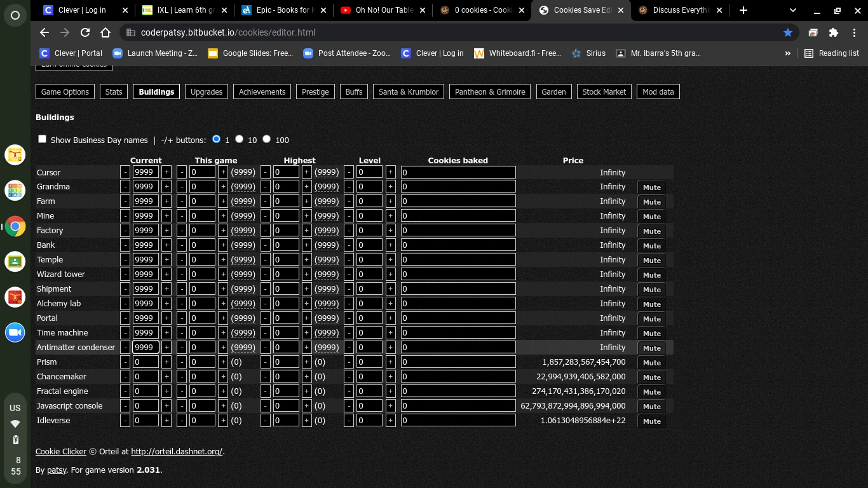Select the 10 radio button for -/+ increments
The width and height of the screenshot is (868, 488).
point(239,139)
